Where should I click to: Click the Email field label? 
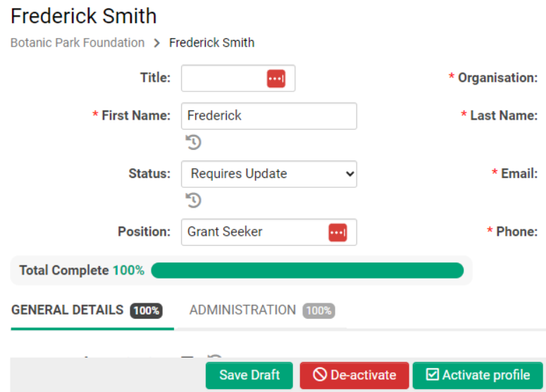click(519, 174)
